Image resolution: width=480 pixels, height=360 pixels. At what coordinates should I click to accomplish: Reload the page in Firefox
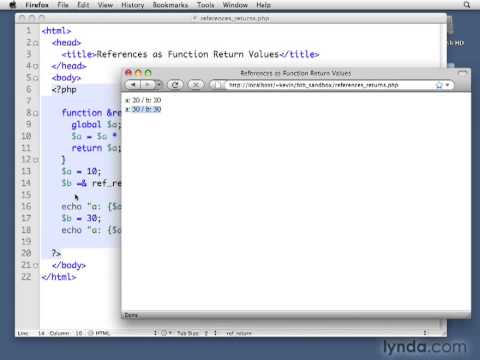pyautogui.click(x=175, y=85)
